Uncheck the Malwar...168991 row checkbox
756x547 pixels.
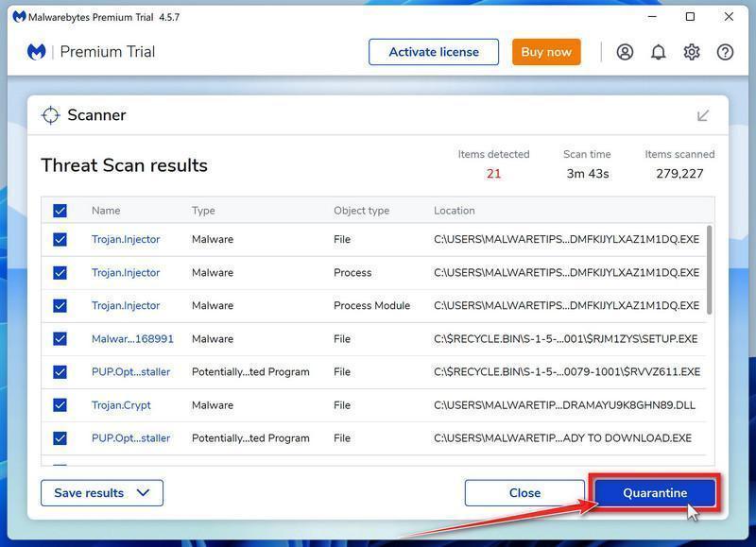click(60, 339)
